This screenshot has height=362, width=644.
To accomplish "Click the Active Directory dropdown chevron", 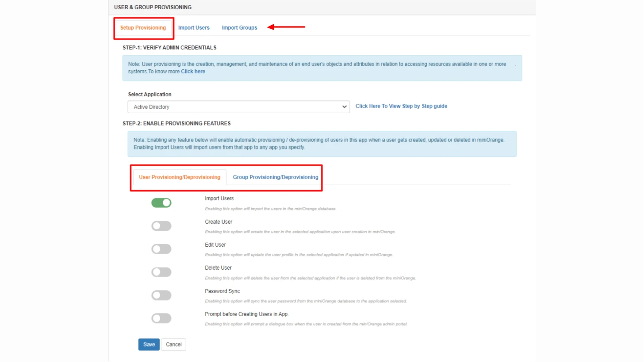I will click(344, 107).
